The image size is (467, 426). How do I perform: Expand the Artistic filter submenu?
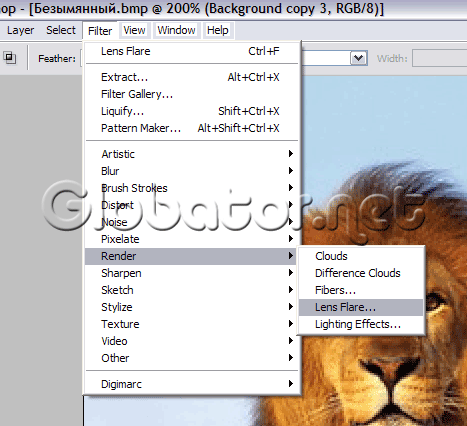(x=191, y=154)
